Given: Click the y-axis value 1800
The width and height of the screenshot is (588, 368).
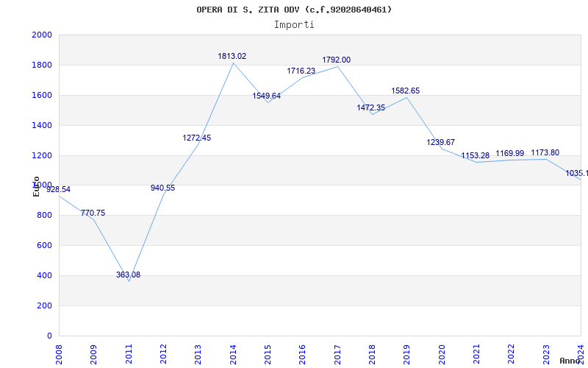Looking at the screenshot, I should point(42,65).
